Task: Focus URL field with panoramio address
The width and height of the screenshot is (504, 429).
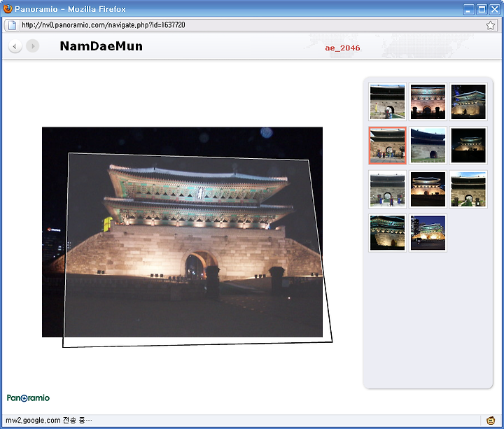Action: pos(251,25)
